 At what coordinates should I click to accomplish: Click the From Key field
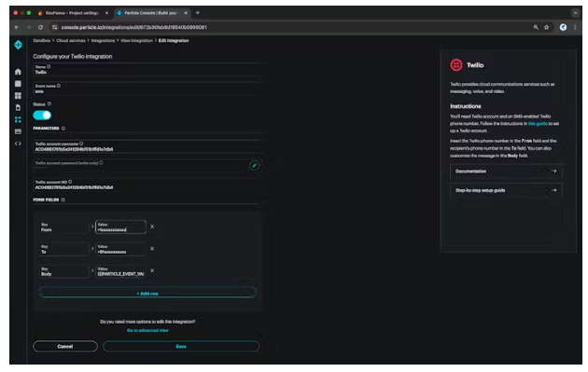pyautogui.click(x=63, y=227)
